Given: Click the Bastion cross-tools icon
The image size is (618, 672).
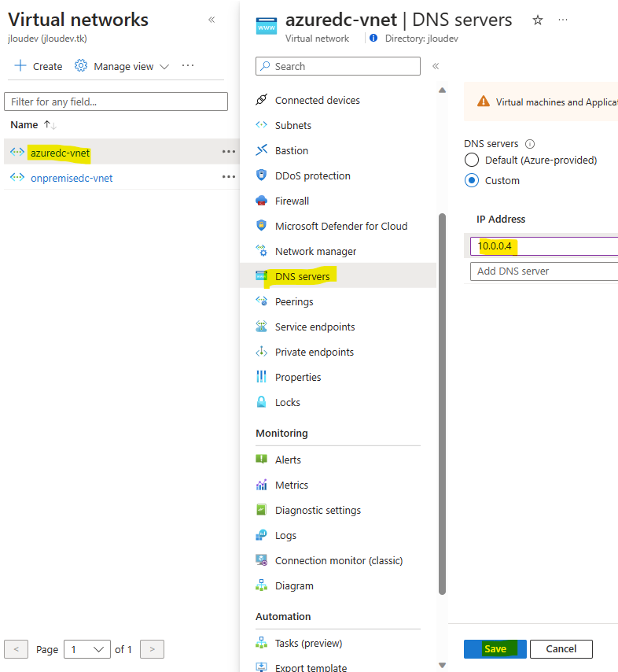Looking at the screenshot, I should [x=261, y=150].
